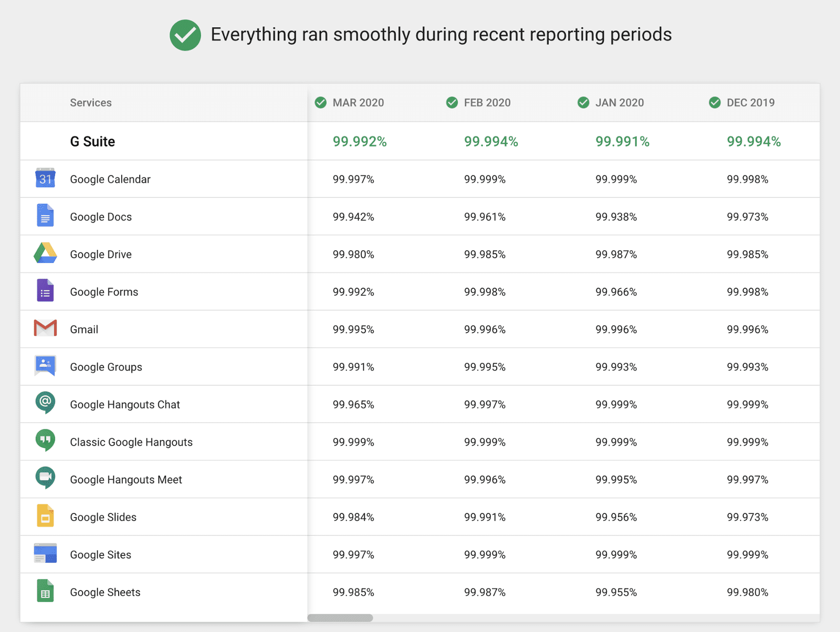Click the Google Calendar icon
Screen dimensions: 840x632
coord(45,178)
